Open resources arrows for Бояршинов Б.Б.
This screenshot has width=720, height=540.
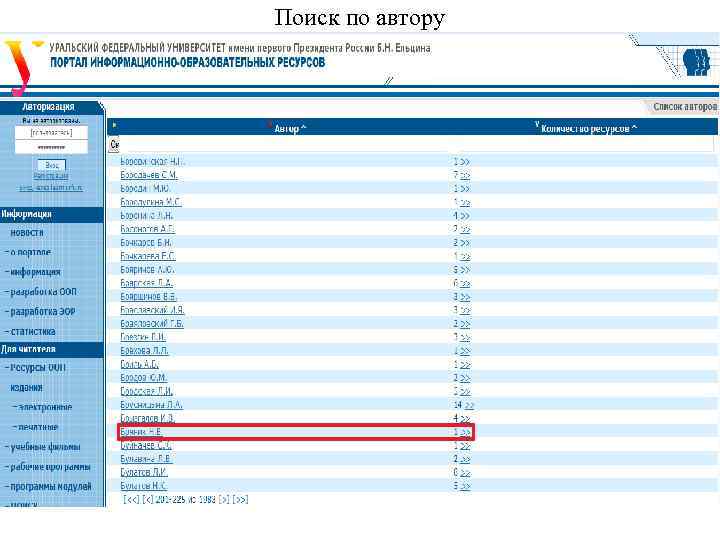pyautogui.click(x=465, y=297)
